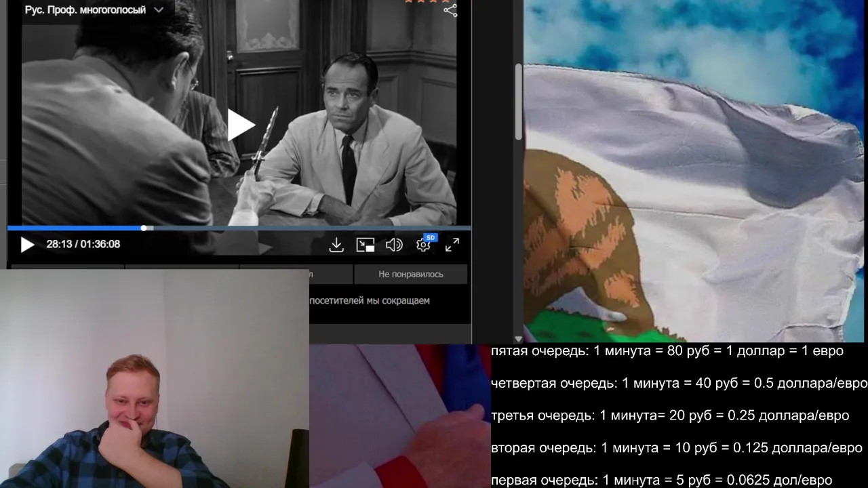Seek by clicking the video progress bar handle
The width and height of the screenshot is (868, 488).
[144, 228]
